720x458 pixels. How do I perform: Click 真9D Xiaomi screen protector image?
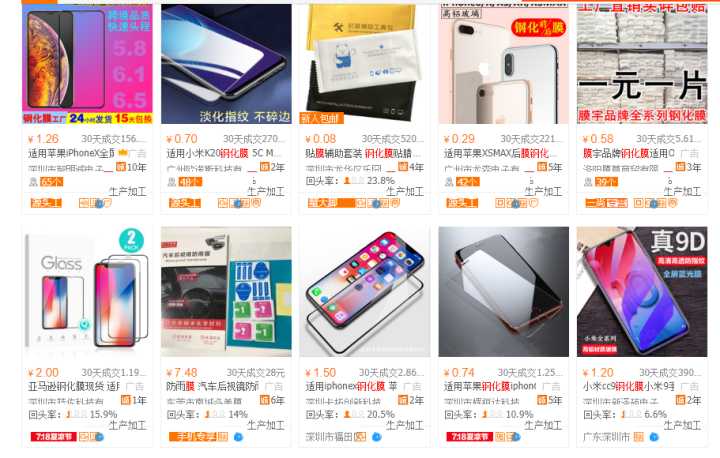coord(642,292)
